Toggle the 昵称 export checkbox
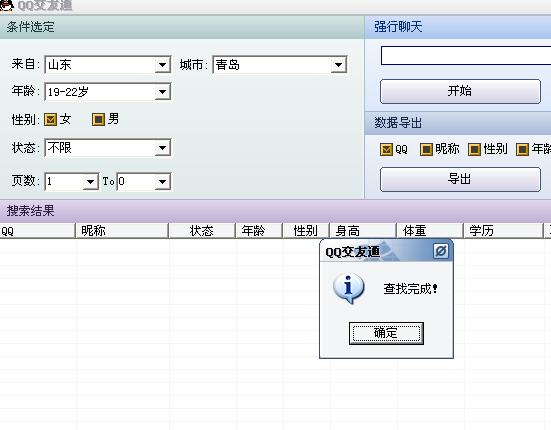Screen dimensions: 551x430 click(426, 150)
